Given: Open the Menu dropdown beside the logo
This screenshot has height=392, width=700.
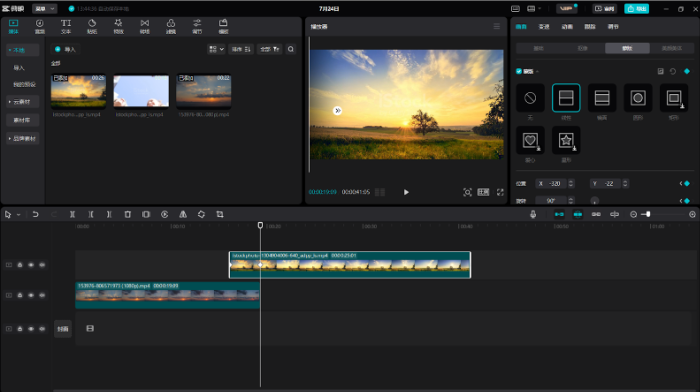Looking at the screenshot, I should [x=45, y=8].
